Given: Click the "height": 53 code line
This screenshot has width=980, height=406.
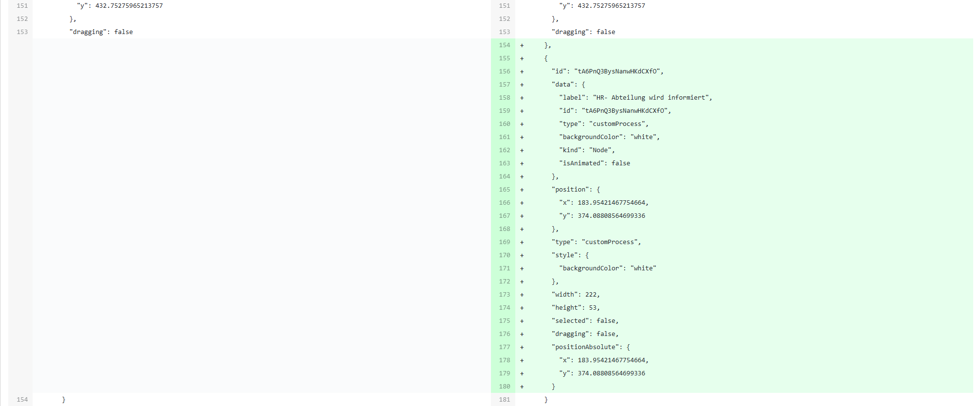Looking at the screenshot, I should pyautogui.click(x=575, y=308).
